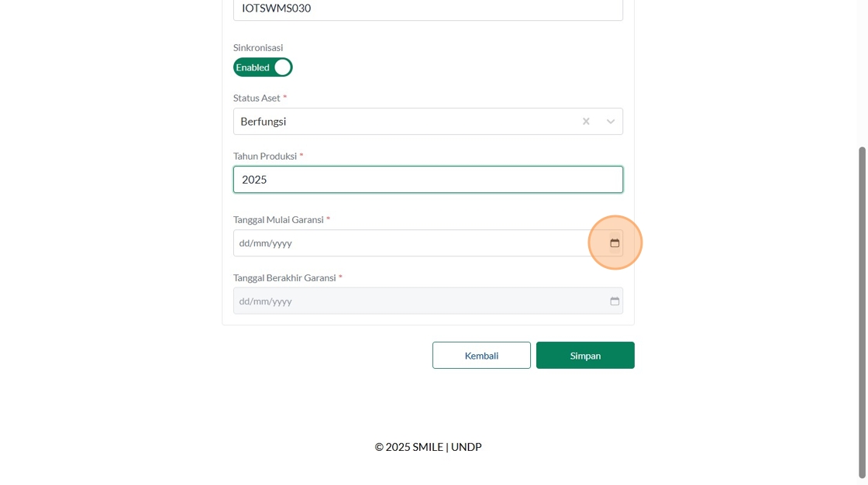Viewport: 868px width, 485px height.
Task: Focus the Tanggal Mulai Garansi date input
Action: (428, 243)
